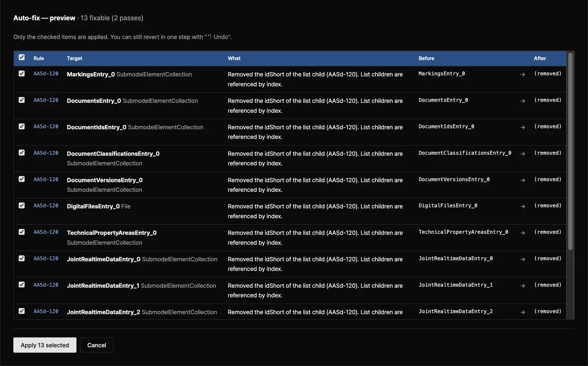Click the JointRealtimeDataEntry_0 before value
The width and height of the screenshot is (588, 366).
click(x=456, y=259)
